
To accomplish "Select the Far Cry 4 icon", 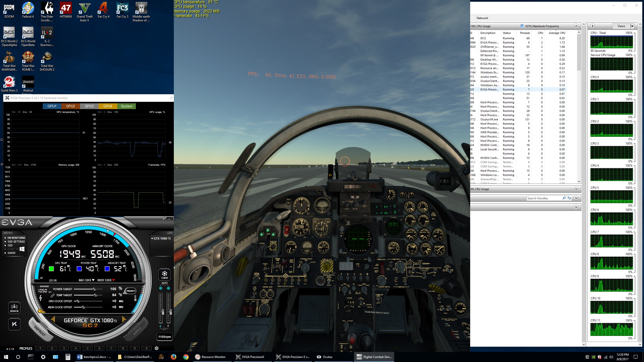I will click(x=103, y=10).
